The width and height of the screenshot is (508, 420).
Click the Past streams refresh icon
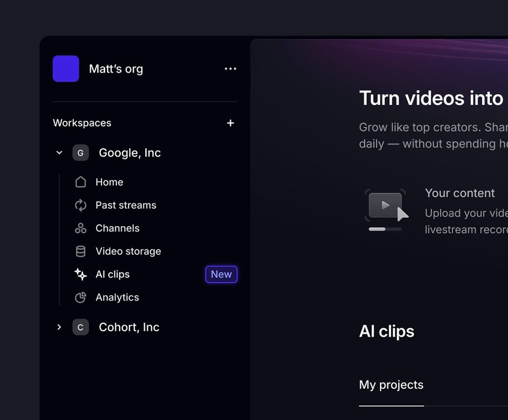point(80,205)
